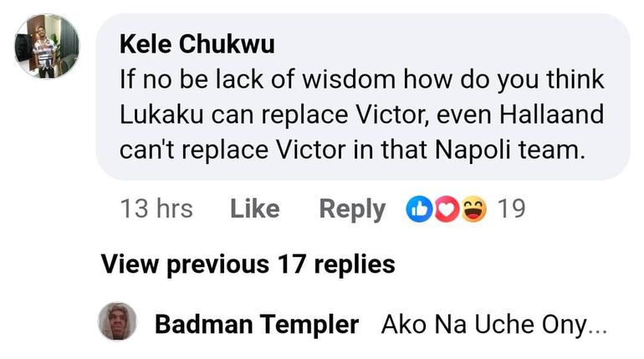Reply to Kele Chukwu's comment
Screen dimensions: 644x359
(x=352, y=208)
